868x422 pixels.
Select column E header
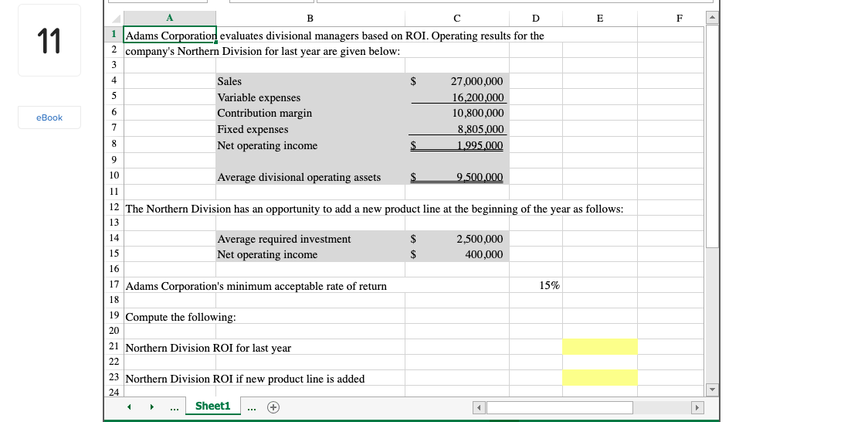(x=599, y=19)
